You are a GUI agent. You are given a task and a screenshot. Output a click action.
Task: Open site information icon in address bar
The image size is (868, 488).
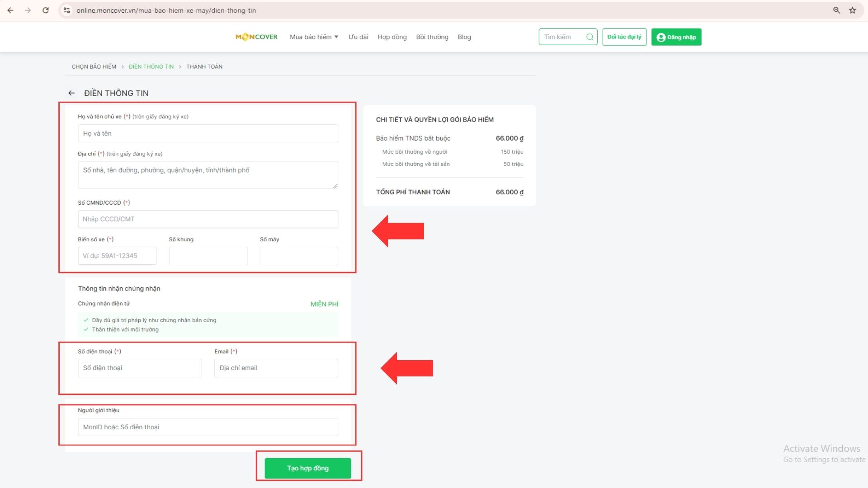click(x=66, y=10)
